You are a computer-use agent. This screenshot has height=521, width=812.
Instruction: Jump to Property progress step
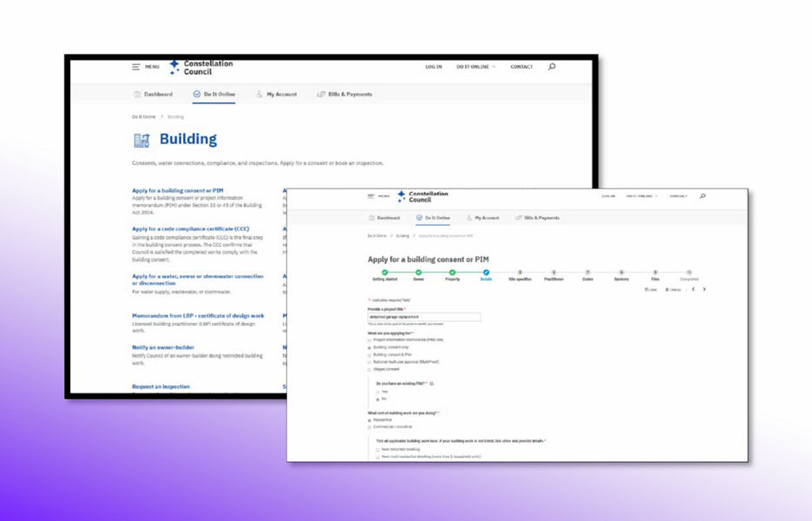(452, 275)
